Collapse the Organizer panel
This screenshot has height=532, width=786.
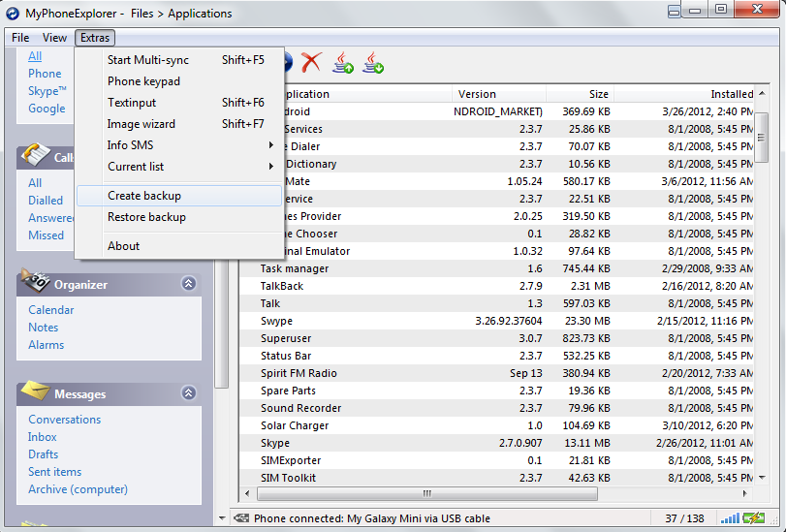(x=188, y=284)
